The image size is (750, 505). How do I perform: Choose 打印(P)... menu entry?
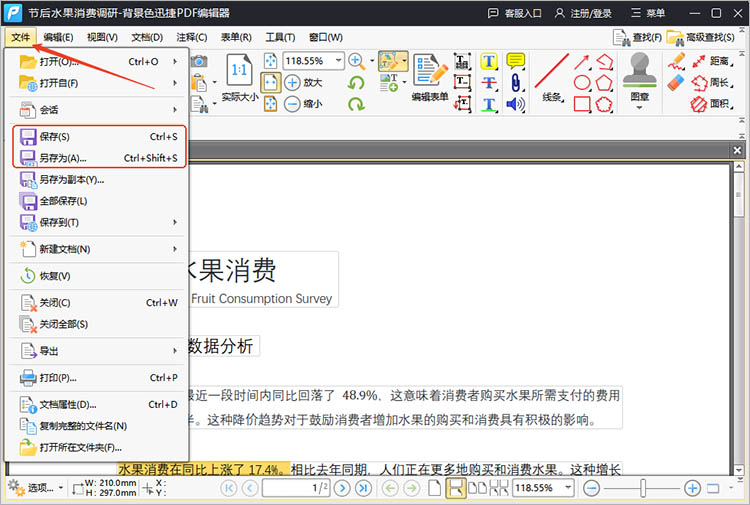point(98,378)
